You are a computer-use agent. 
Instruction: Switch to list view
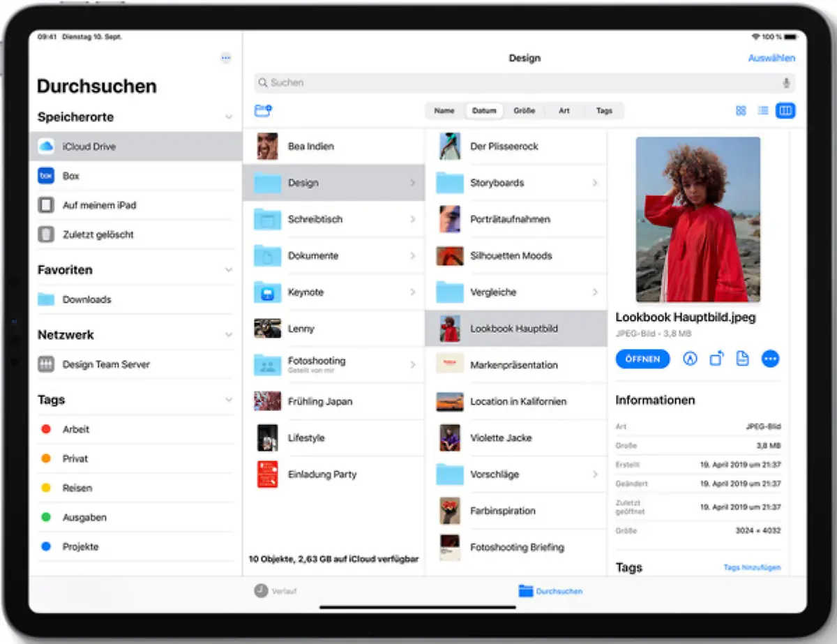pyautogui.click(x=763, y=110)
